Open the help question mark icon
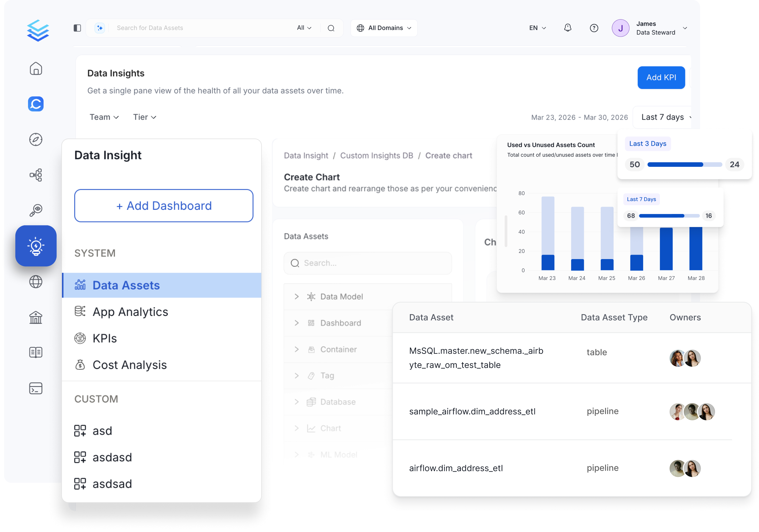Viewport: 759px width, 532px height. click(x=594, y=28)
